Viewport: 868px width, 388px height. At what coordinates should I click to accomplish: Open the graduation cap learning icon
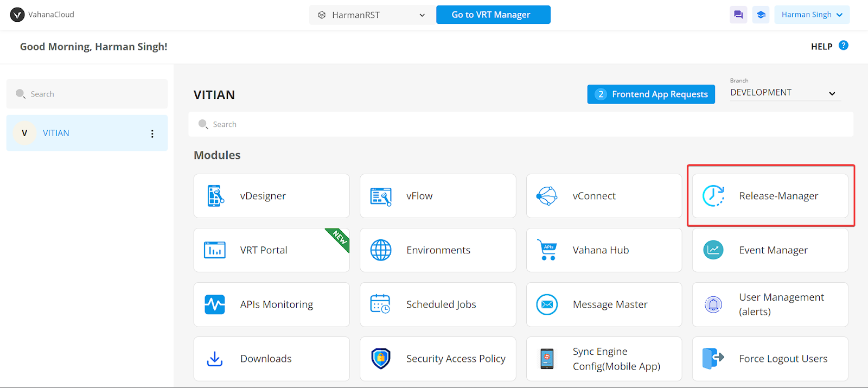(x=761, y=15)
